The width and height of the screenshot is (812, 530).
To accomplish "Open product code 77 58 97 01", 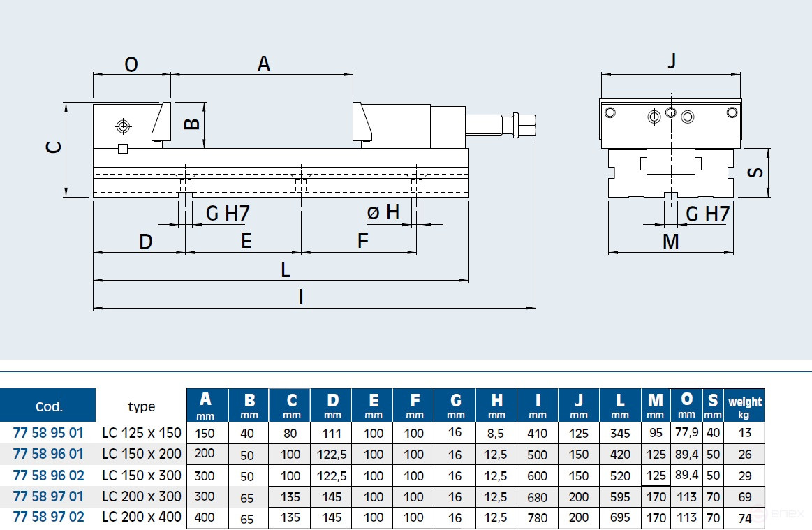I will tap(48, 496).
